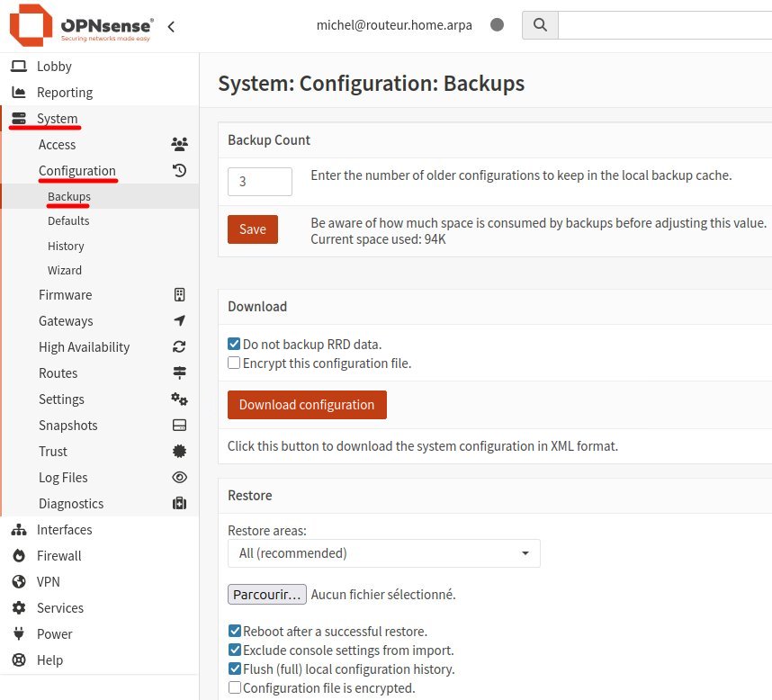Image resolution: width=772 pixels, height=700 pixels.
Task: Click the Download configuration button
Action: tap(307, 405)
